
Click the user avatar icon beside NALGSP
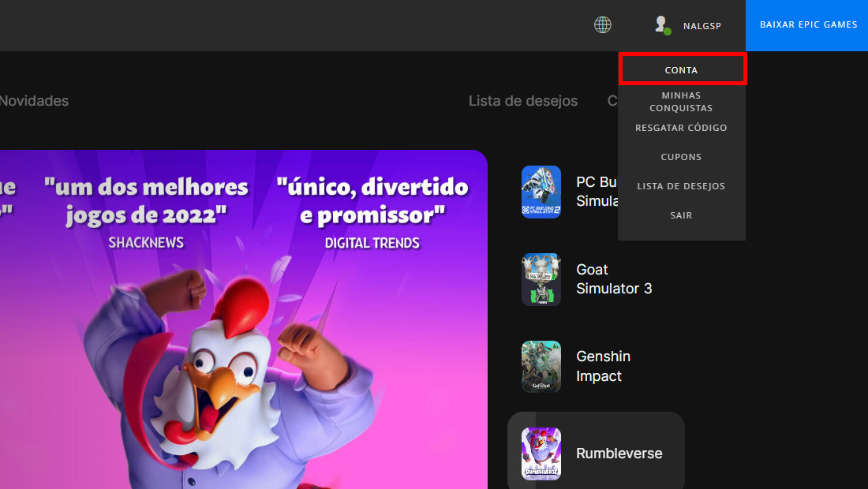click(x=662, y=25)
